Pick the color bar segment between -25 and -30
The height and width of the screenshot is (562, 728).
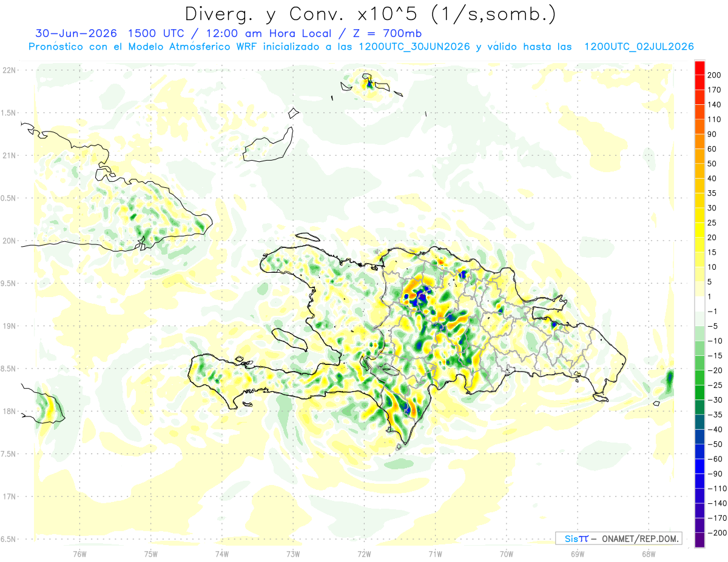699,392
